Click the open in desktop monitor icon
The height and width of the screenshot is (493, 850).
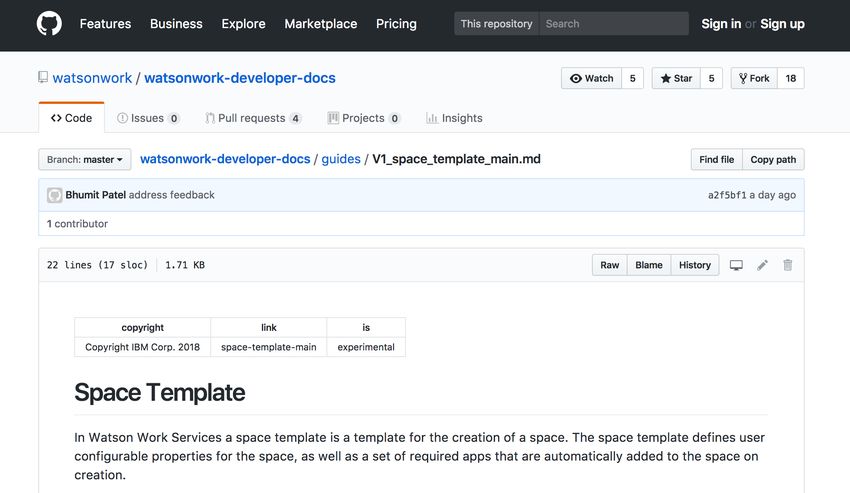tap(736, 265)
